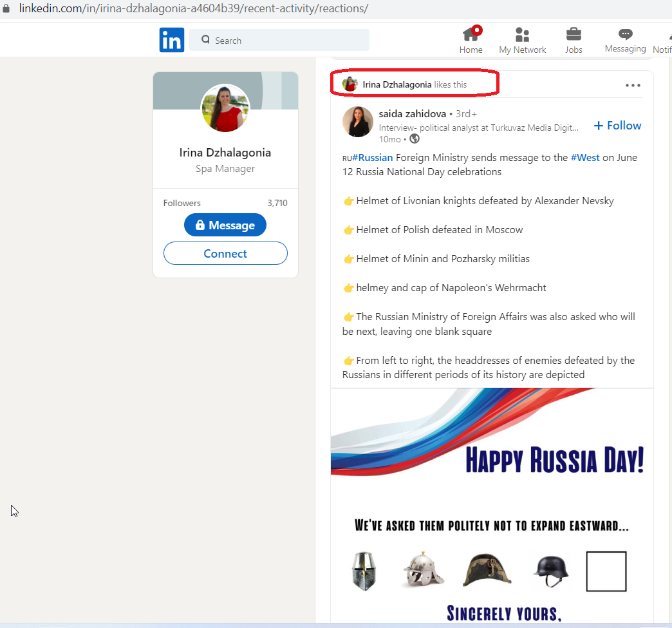
Task: Click the 'Spa Manager' headline text
Action: [225, 169]
